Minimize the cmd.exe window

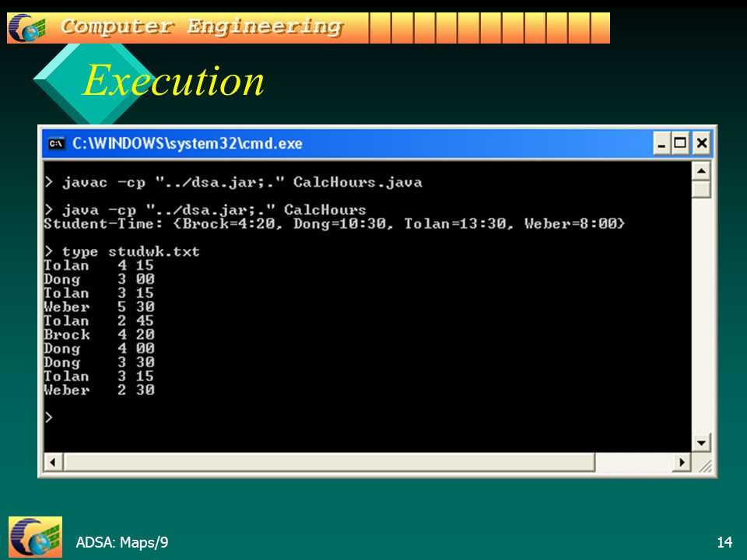coord(661,143)
